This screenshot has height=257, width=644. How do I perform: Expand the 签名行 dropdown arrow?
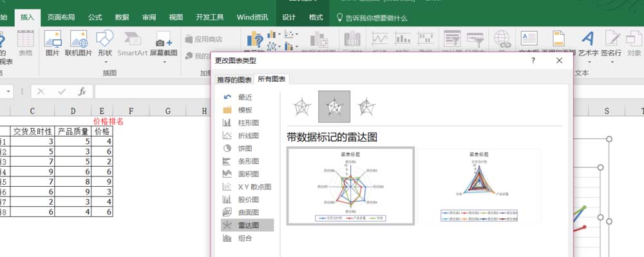612,62
